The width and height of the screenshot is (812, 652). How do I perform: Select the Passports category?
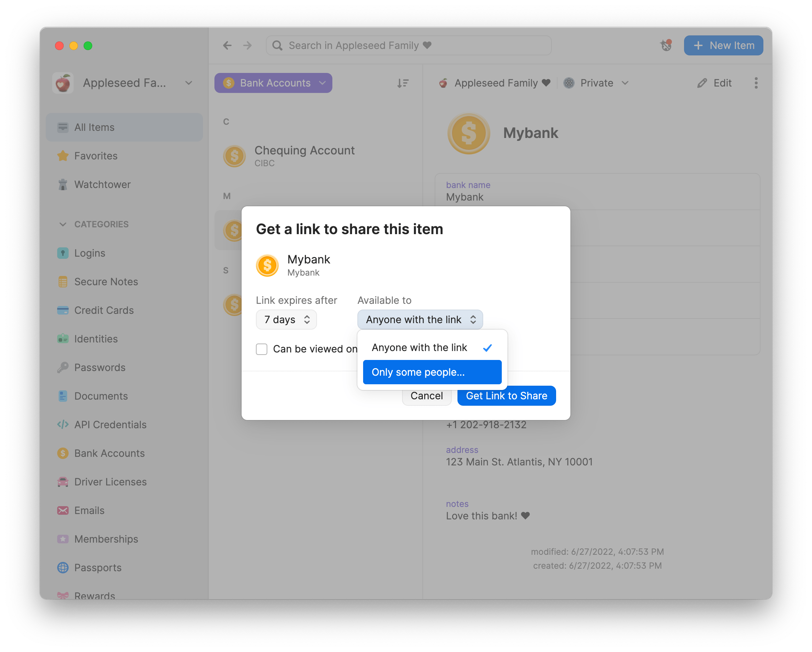tap(124, 568)
